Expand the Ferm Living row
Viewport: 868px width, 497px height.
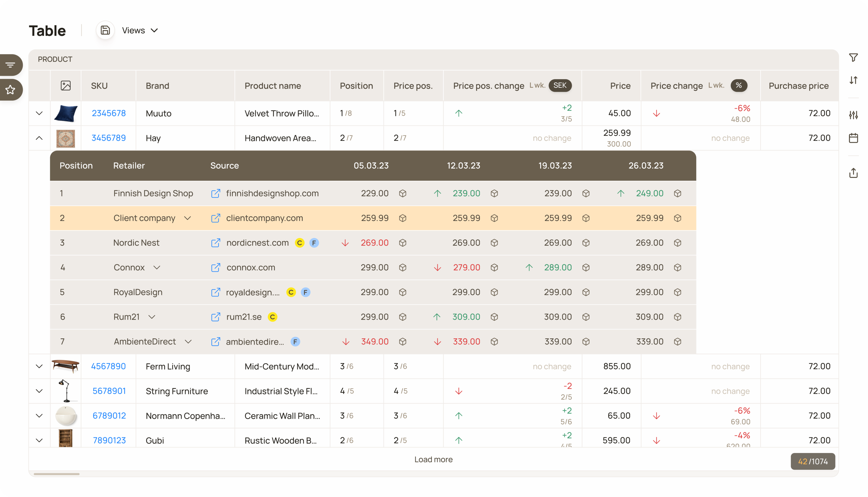tap(39, 366)
